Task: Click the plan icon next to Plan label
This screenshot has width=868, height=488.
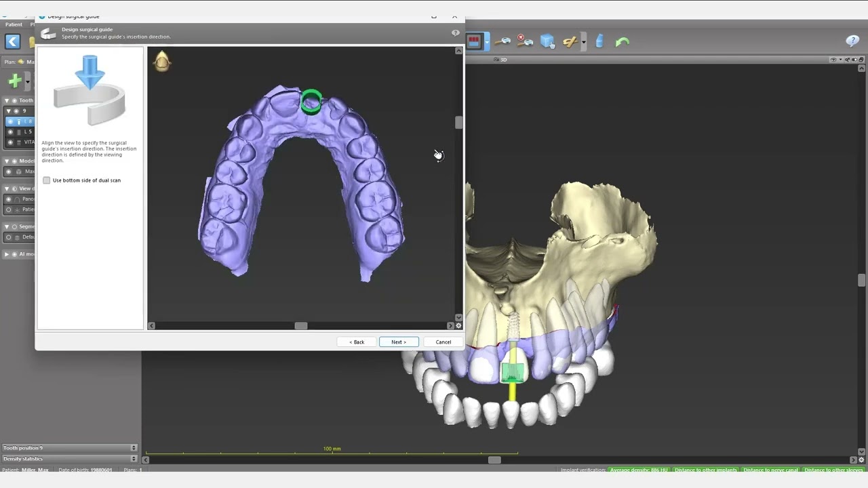Action: click(x=21, y=62)
